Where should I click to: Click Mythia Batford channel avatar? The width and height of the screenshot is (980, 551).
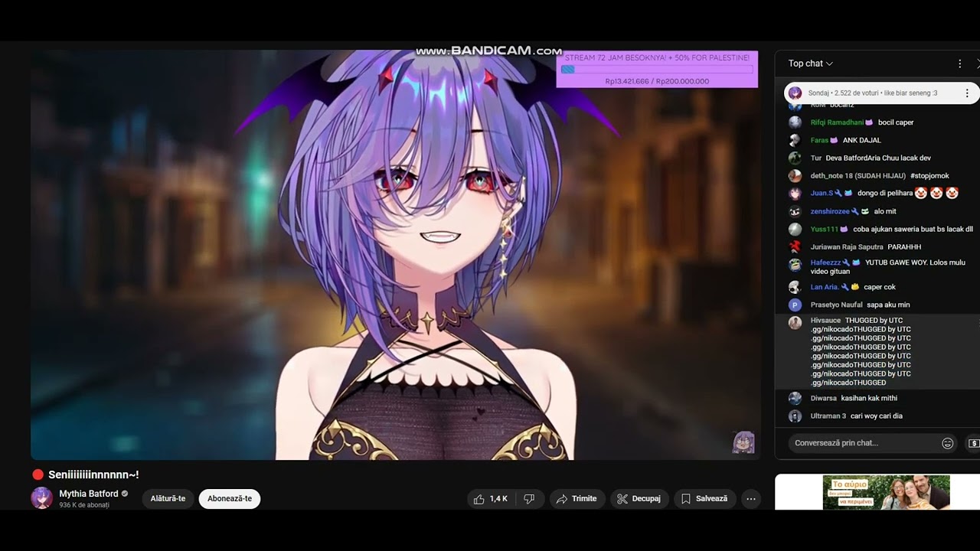pos(41,498)
